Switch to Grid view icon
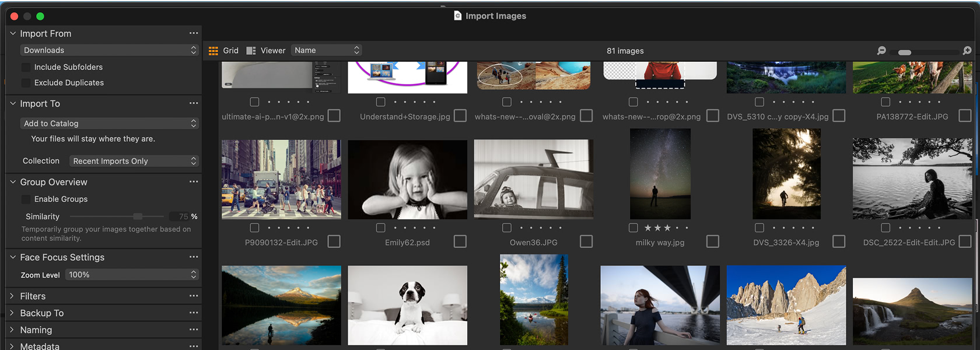The image size is (980, 350). pyautogui.click(x=213, y=51)
